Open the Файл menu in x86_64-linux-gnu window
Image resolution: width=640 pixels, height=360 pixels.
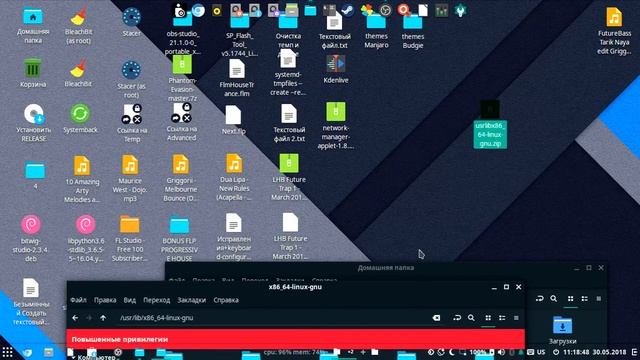coord(78,300)
